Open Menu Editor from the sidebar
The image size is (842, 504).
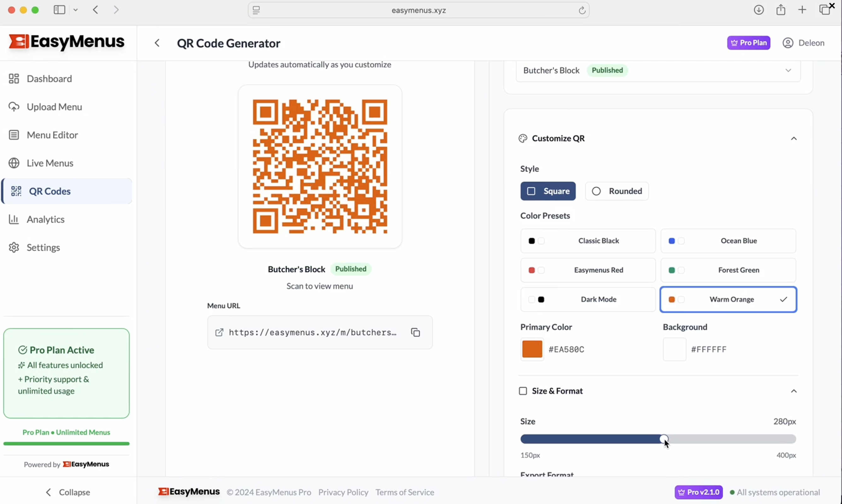52,135
